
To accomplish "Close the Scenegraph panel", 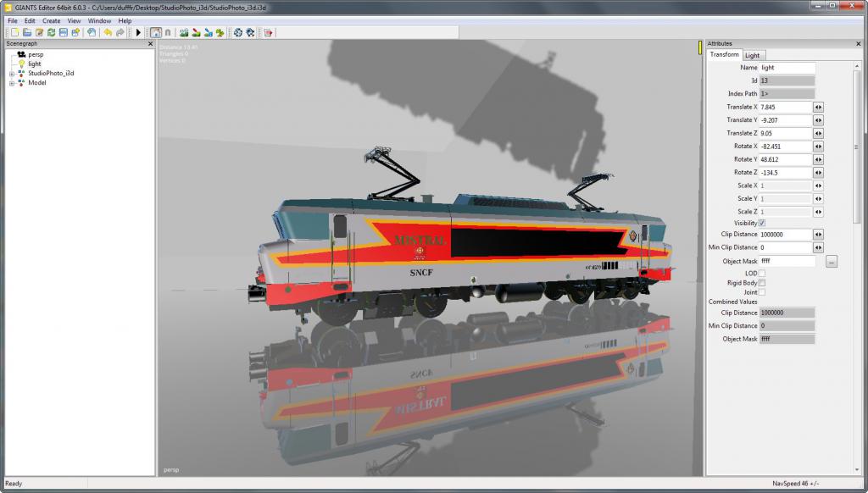I will (151, 44).
